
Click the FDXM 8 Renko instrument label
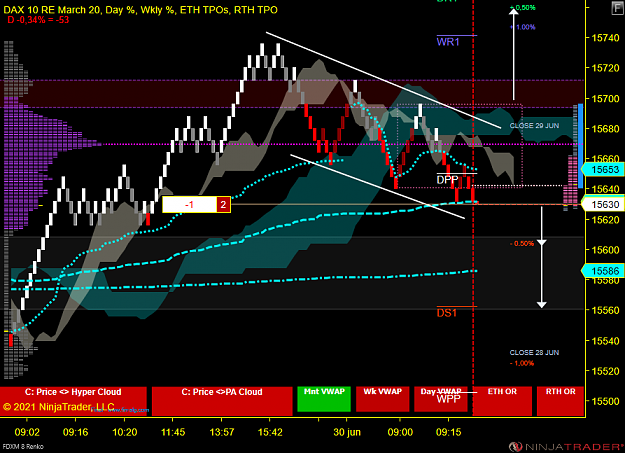pyautogui.click(x=23, y=447)
